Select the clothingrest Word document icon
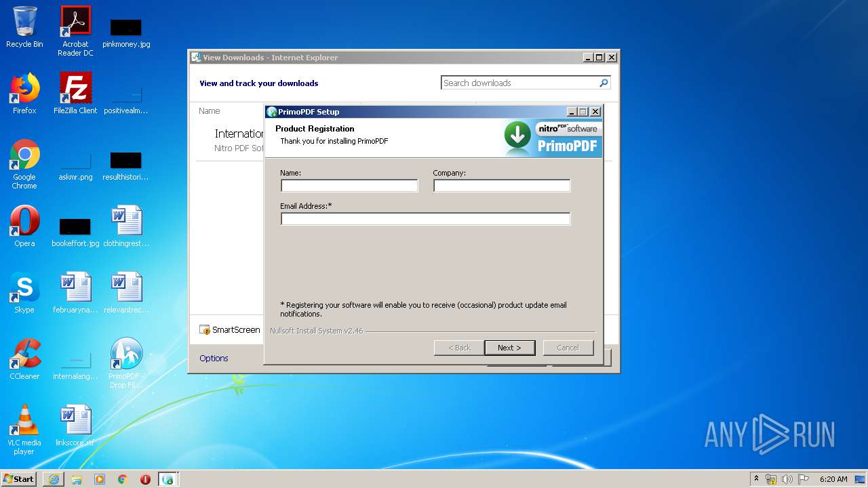868x488 pixels. pyautogui.click(x=126, y=226)
